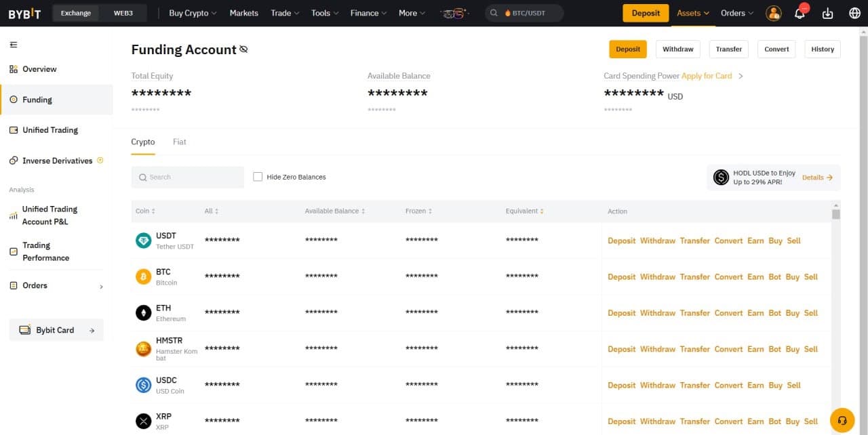The height and width of the screenshot is (435, 868).
Task: Click the asset search input field
Action: pyautogui.click(x=188, y=176)
